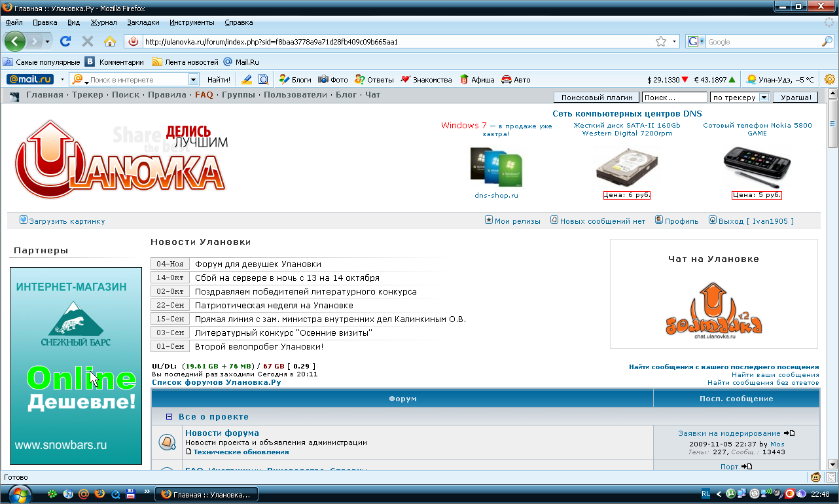The image size is (839, 504).
Task: Click the Чат на Улановке chat banner image
Action: 714,311
